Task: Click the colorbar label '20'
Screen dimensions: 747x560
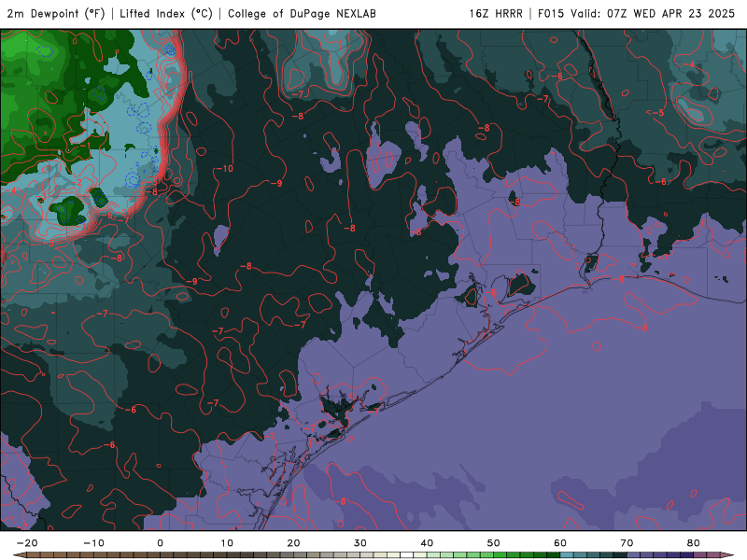Action: (x=293, y=543)
